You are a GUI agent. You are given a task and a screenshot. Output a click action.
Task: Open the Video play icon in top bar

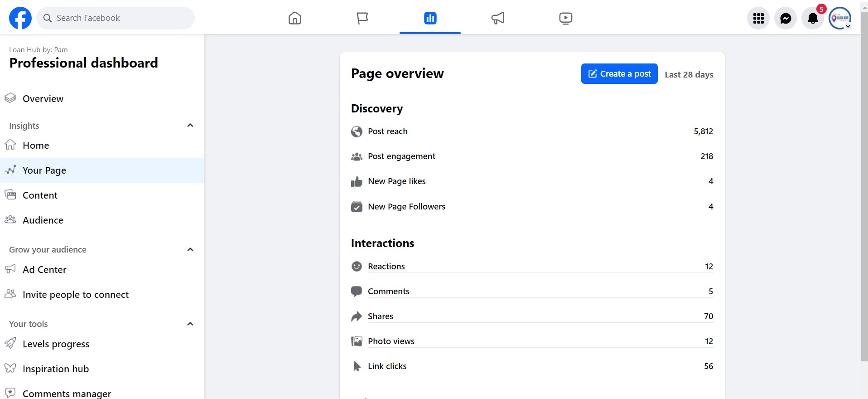coord(565,18)
